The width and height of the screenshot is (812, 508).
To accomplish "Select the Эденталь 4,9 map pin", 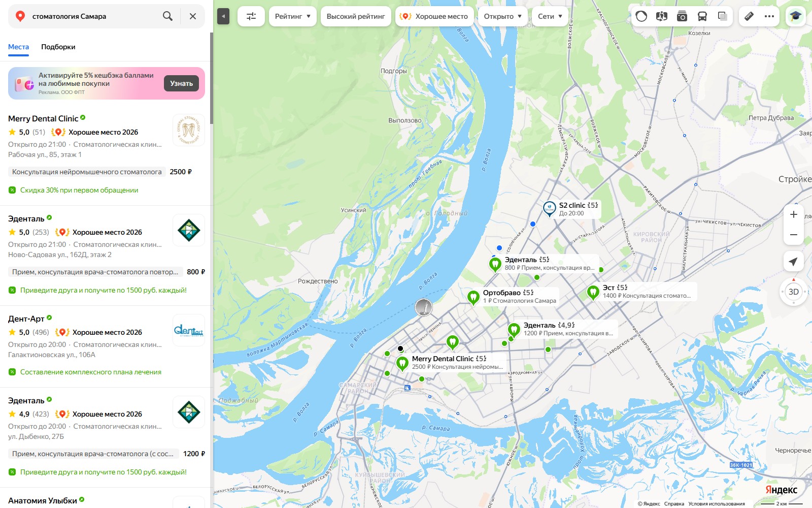I will (x=514, y=330).
